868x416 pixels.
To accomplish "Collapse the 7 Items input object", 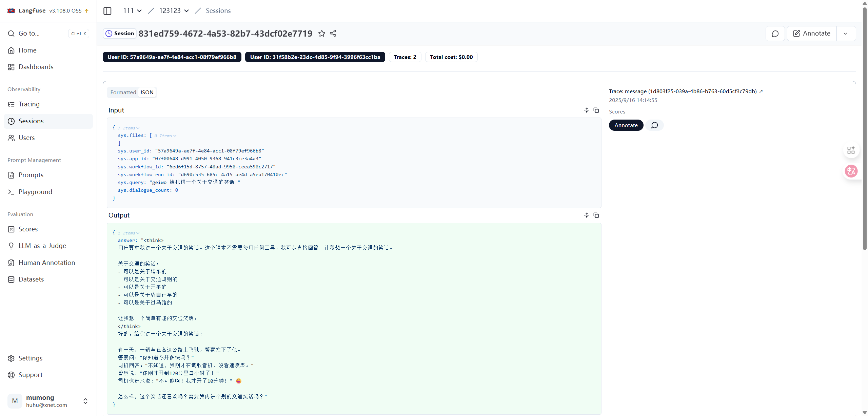I will pos(129,128).
